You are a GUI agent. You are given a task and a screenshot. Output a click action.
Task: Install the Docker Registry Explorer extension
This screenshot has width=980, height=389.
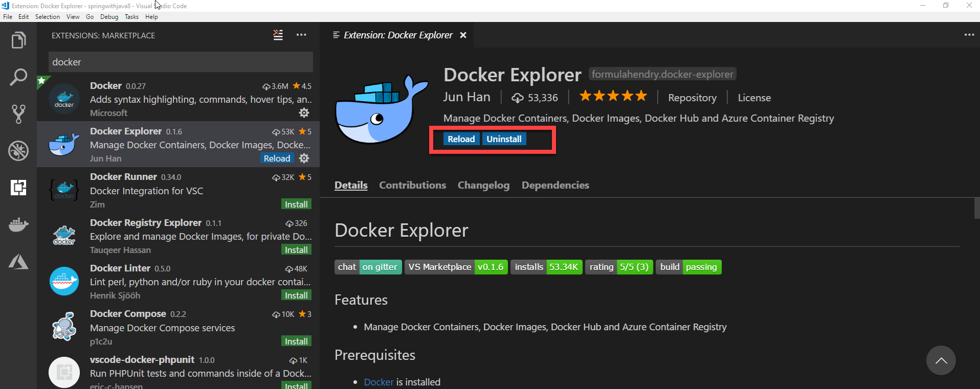[296, 250]
